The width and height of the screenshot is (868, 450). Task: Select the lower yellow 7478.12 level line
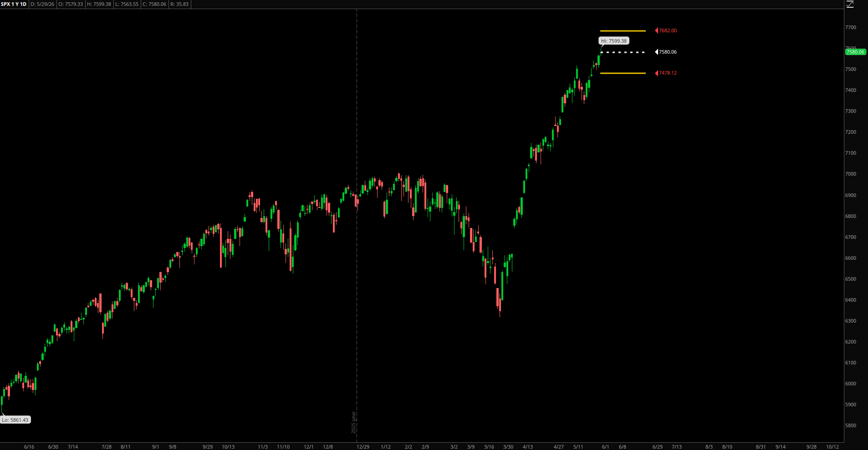[623, 73]
